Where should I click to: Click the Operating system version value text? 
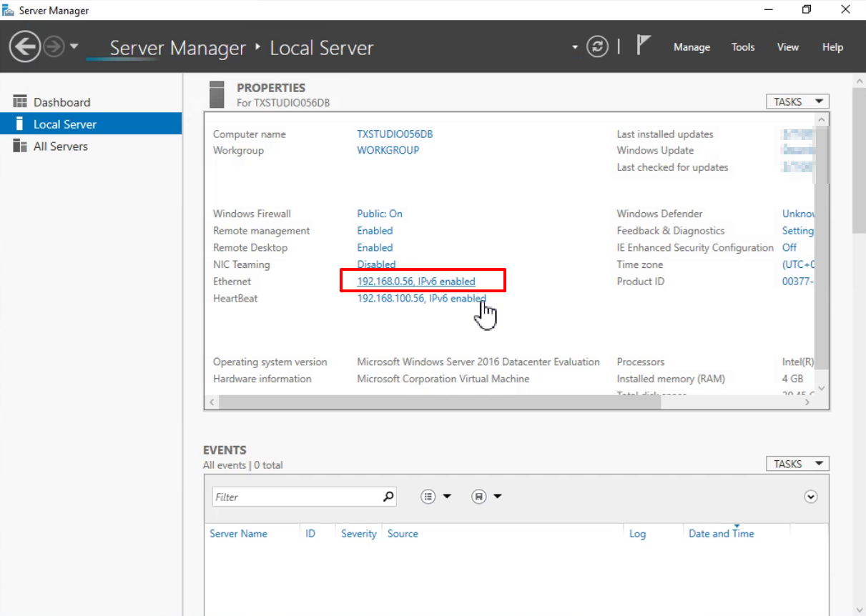(x=478, y=362)
